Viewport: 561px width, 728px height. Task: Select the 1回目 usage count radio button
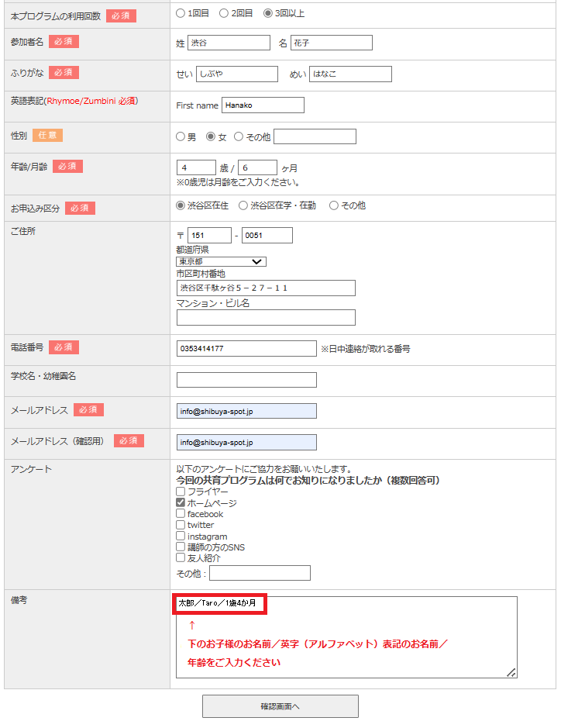click(x=181, y=13)
